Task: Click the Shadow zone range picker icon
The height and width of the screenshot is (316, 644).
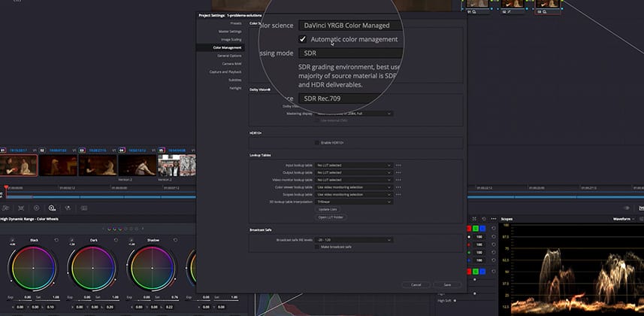Action: 132,240
